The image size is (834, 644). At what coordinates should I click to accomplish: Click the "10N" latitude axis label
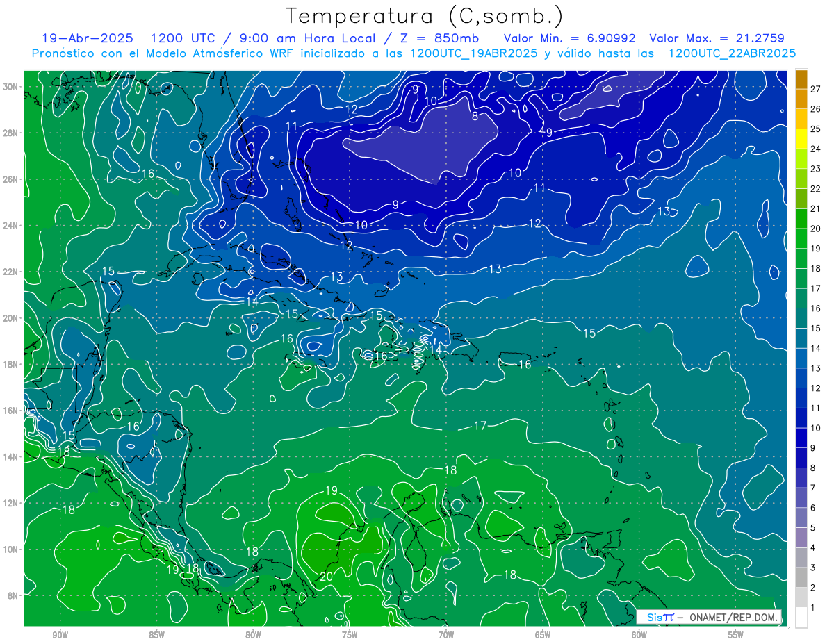(x=10, y=549)
